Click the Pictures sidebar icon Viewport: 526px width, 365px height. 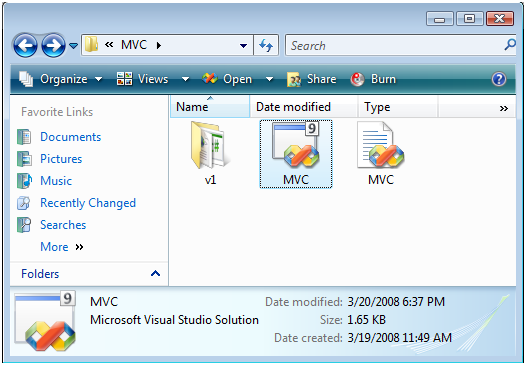point(24,159)
